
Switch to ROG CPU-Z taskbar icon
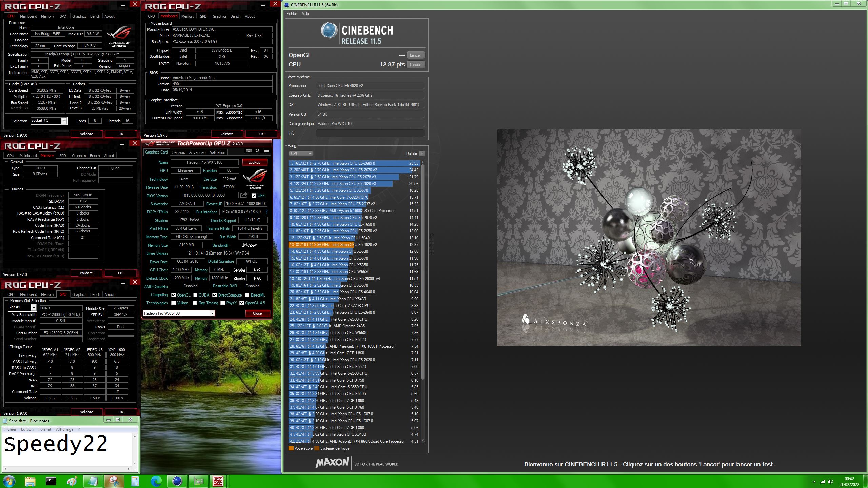click(x=218, y=481)
